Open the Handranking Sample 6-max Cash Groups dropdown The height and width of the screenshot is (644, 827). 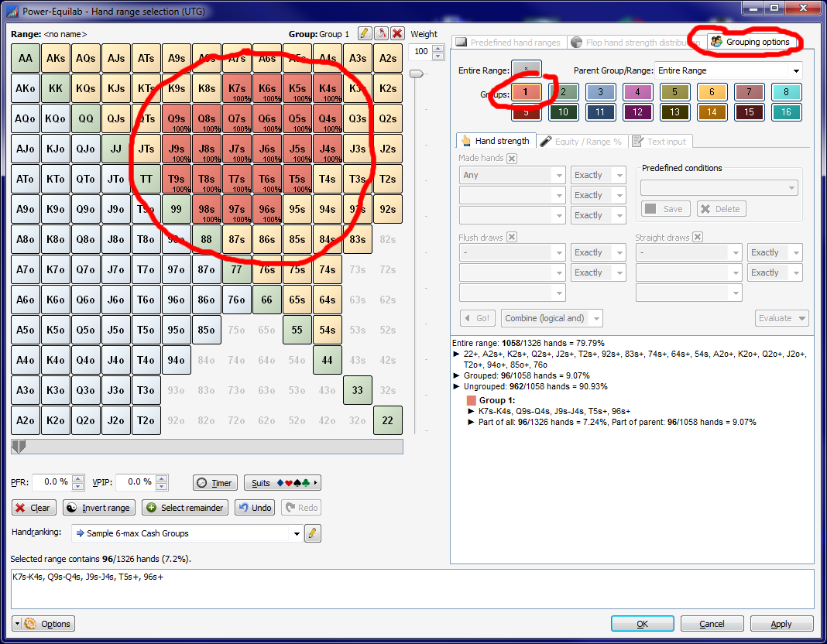coord(187,533)
